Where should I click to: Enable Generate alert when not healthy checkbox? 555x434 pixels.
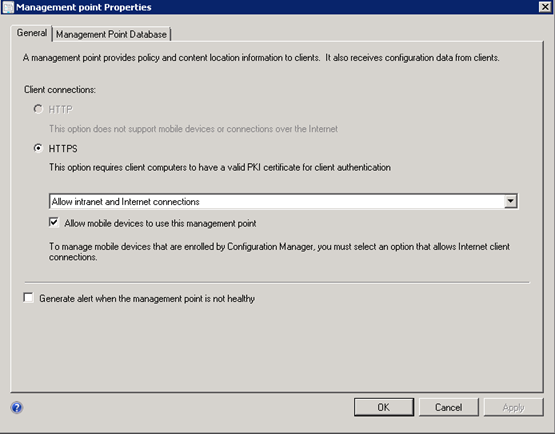[x=28, y=298]
